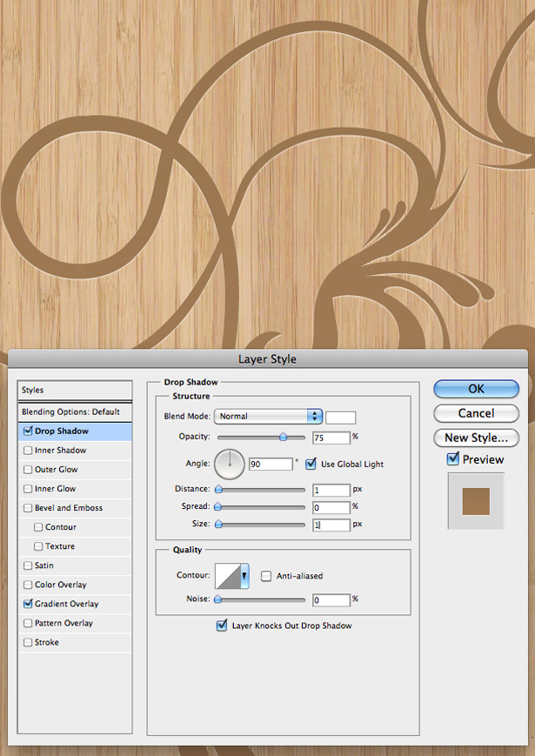Toggle Use Global Light checkbox

(311, 464)
